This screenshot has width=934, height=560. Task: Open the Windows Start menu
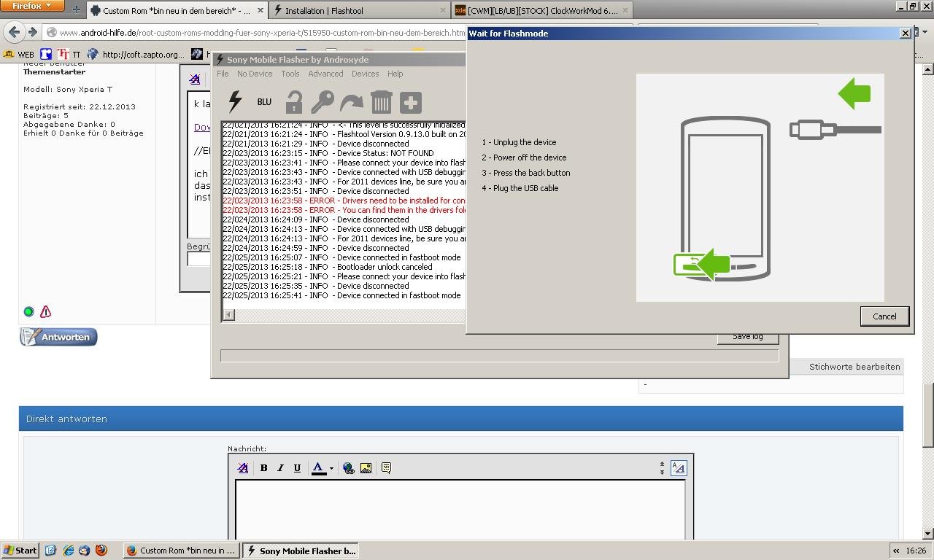pos(20,551)
